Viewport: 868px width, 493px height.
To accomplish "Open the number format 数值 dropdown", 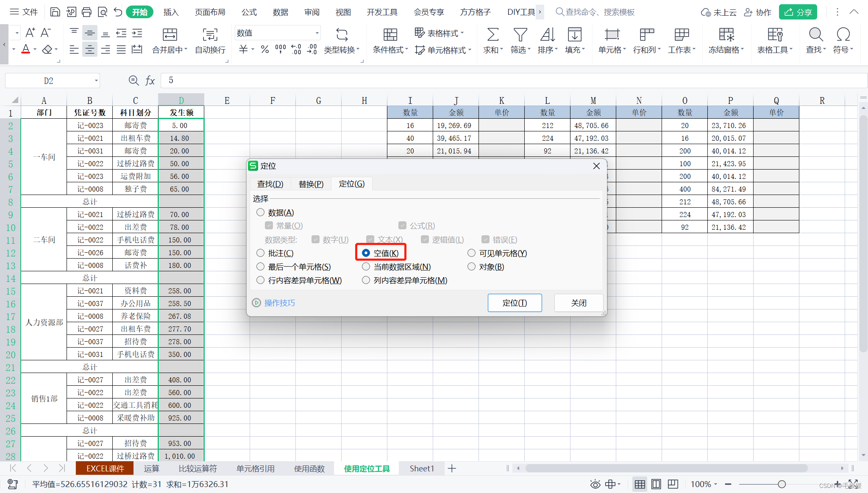I will click(x=317, y=33).
